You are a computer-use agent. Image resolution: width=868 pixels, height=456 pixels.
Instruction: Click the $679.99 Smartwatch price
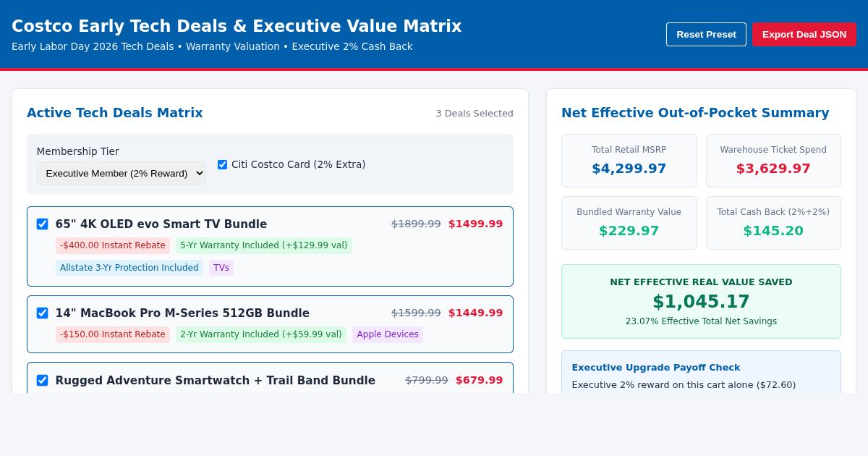[479, 380]
